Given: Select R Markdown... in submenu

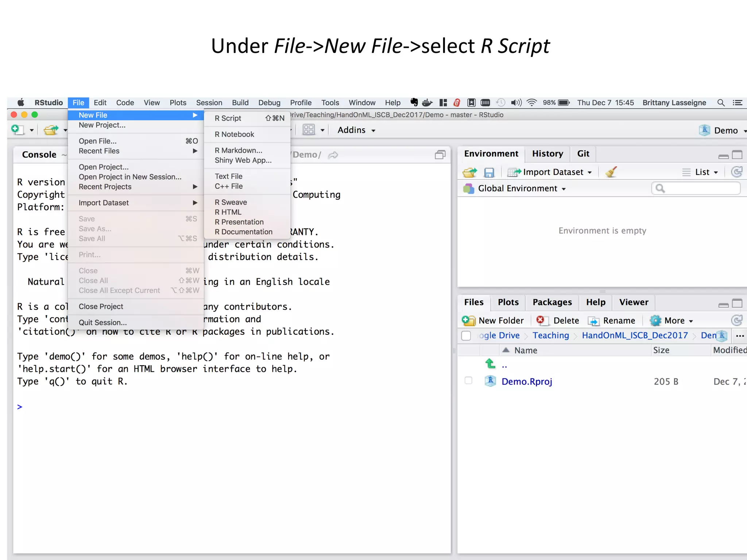Looking at the screenshot, I should [x=247, y=150].
